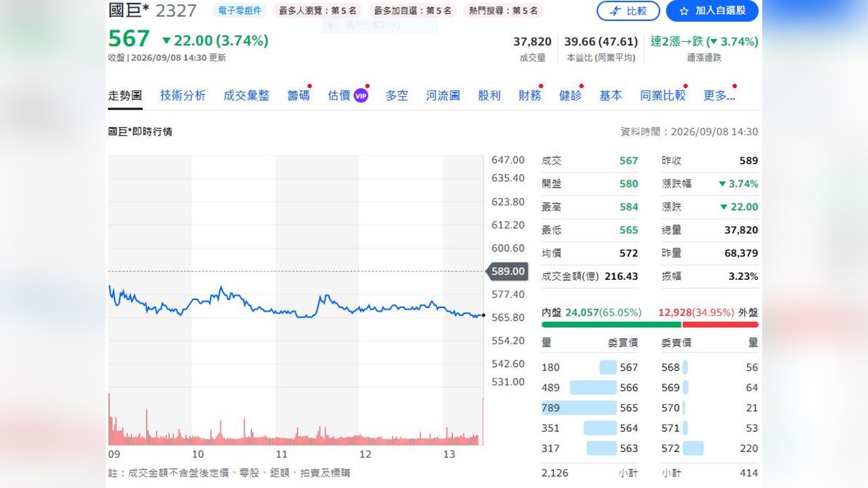Click the bid price 563 row
The image size is (868, 488).
(590, 448)
